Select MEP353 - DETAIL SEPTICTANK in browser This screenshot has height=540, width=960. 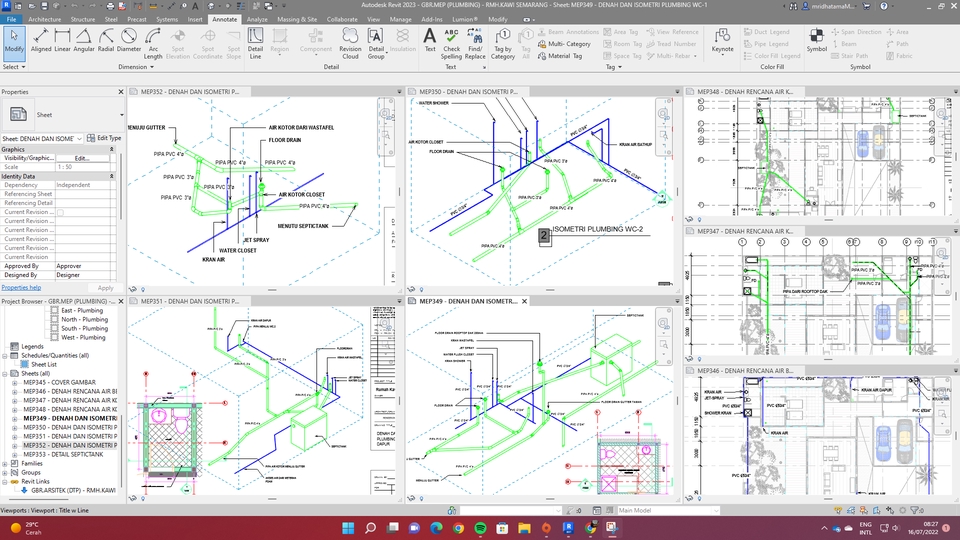coord(63,454)
